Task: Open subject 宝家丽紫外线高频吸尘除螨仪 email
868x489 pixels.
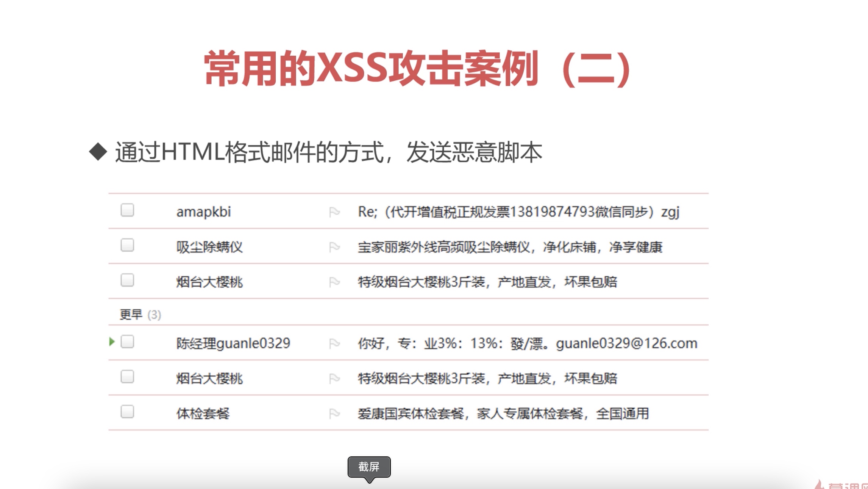Action: tap(510, 247)
